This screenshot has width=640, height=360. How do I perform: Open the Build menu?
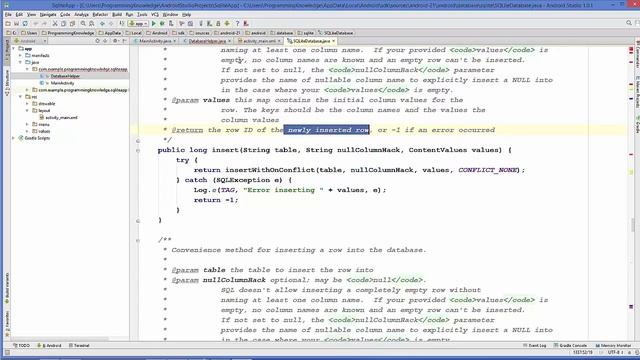pos(117,15)
